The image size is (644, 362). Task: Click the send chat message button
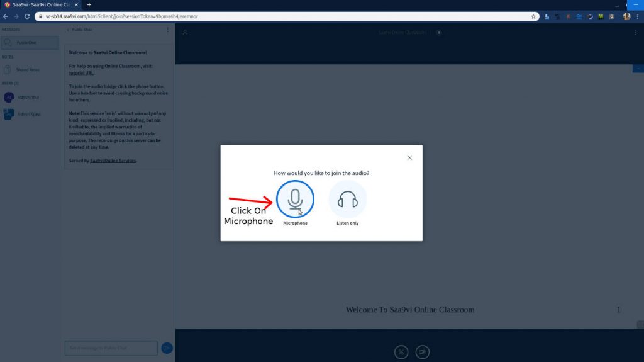(x=167, y=348)
